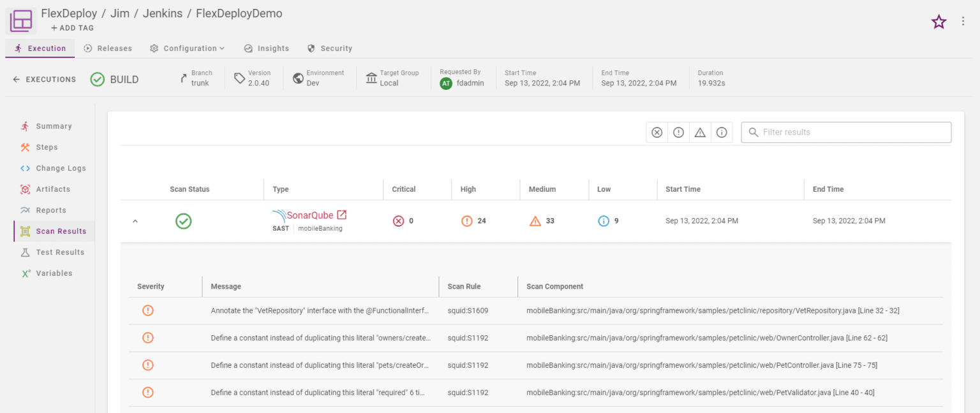Collapse the SonarQube scan results row

(135, 221)
